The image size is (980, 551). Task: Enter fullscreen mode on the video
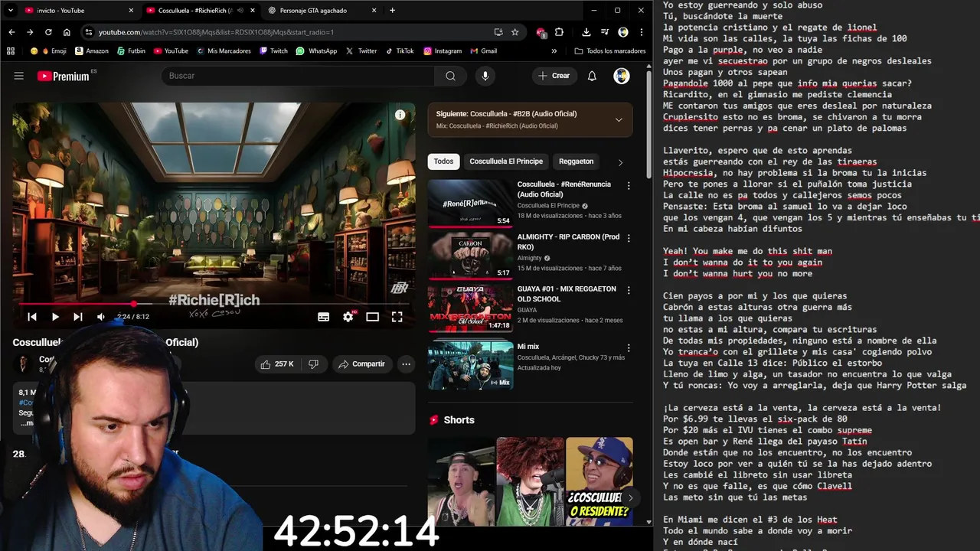pos(397,317)
